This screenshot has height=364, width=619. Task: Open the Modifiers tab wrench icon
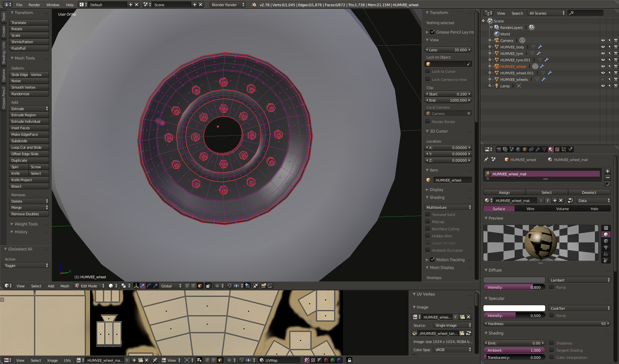coord(538,149)
